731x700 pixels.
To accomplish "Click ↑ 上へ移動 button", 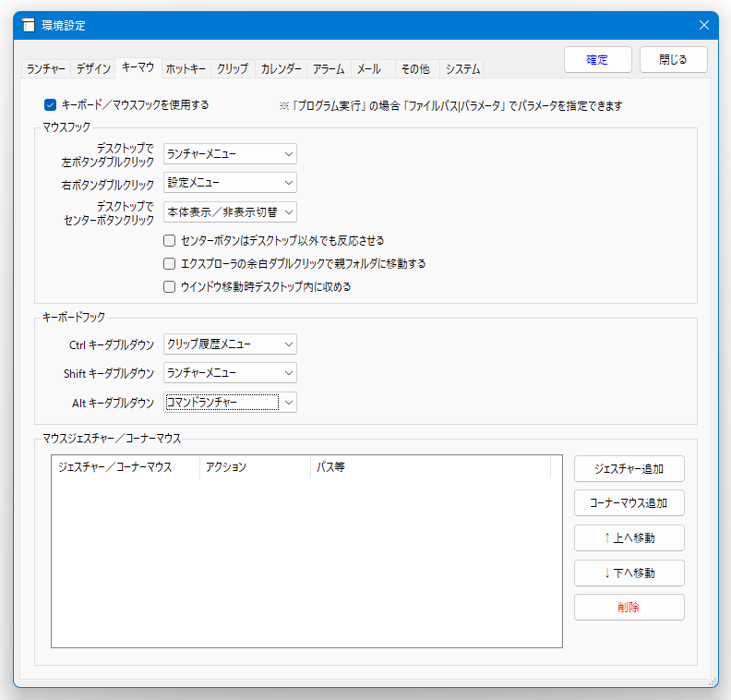I will click(x=629, y=538).
